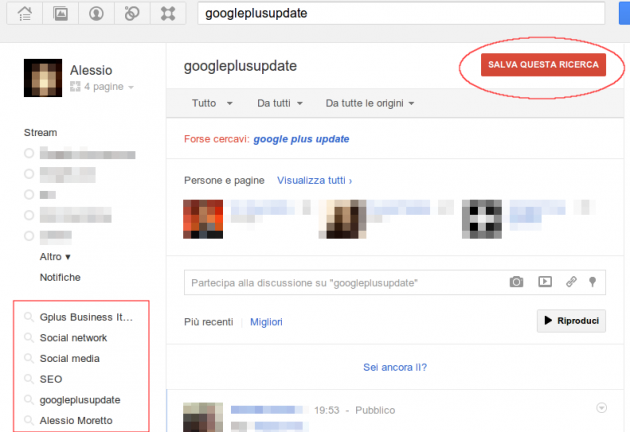This screenshot has height=432, width=630.
Task: Click the Partecipa alla discussione text box
Action: (x=395, y=283)
